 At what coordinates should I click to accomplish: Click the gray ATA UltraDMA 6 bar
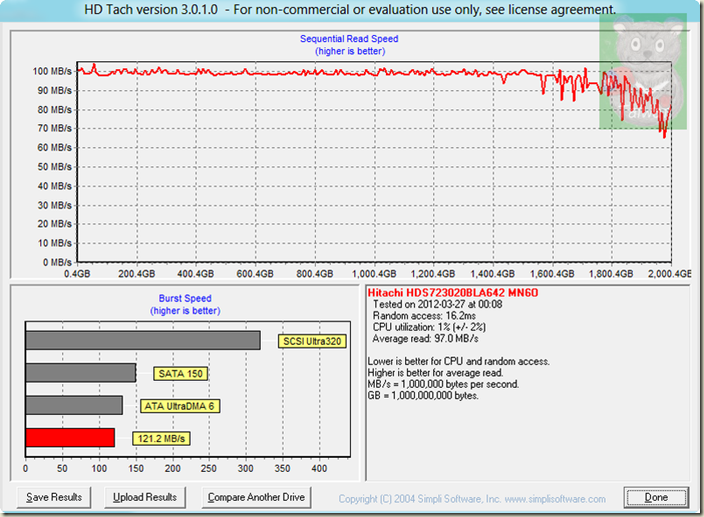point(74,405)
